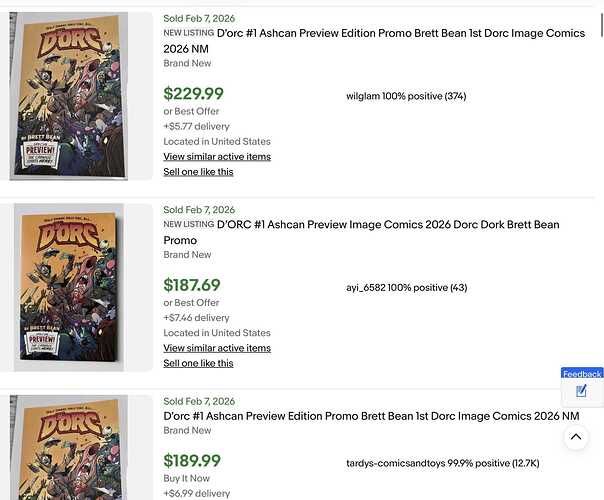This screenshot has height=500, width=604.
Task: Click Sold Feb 7, 2026 on first listing
Action: (199, 18)
